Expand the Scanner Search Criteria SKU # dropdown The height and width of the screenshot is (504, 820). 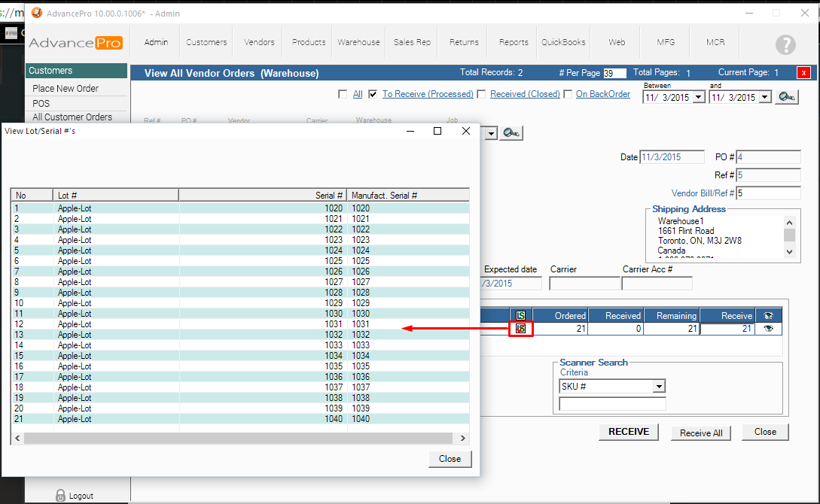pyautogui.click(x=659, y=387)
